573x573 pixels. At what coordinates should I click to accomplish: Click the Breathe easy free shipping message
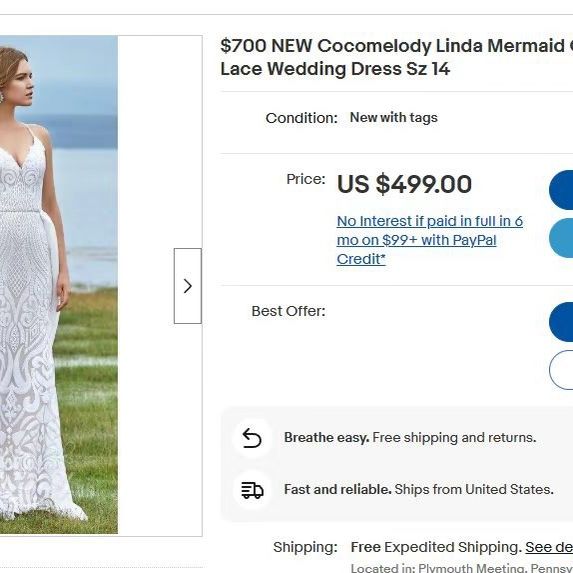tap(410, 437)
